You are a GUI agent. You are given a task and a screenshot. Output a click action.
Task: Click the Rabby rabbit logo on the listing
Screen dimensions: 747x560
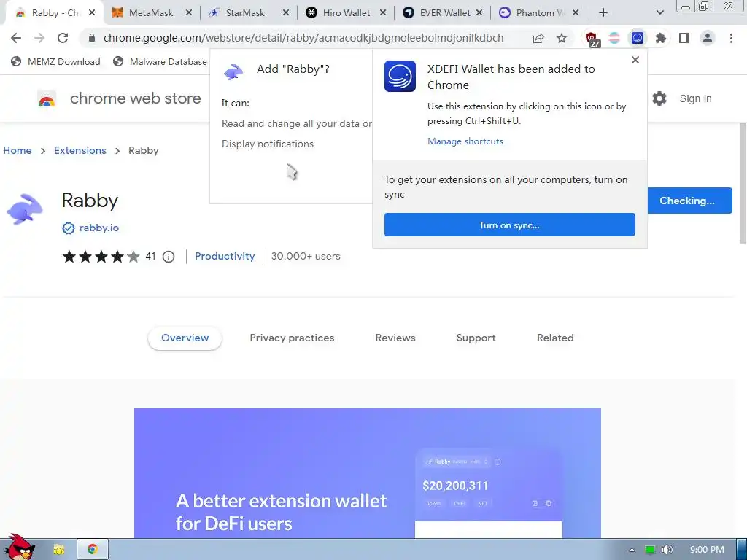click(x=25, y=209)
